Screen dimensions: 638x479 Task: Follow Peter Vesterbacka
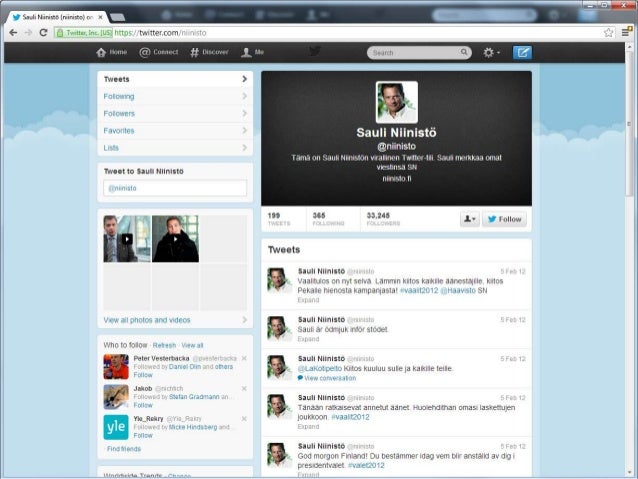click(143, 375)
